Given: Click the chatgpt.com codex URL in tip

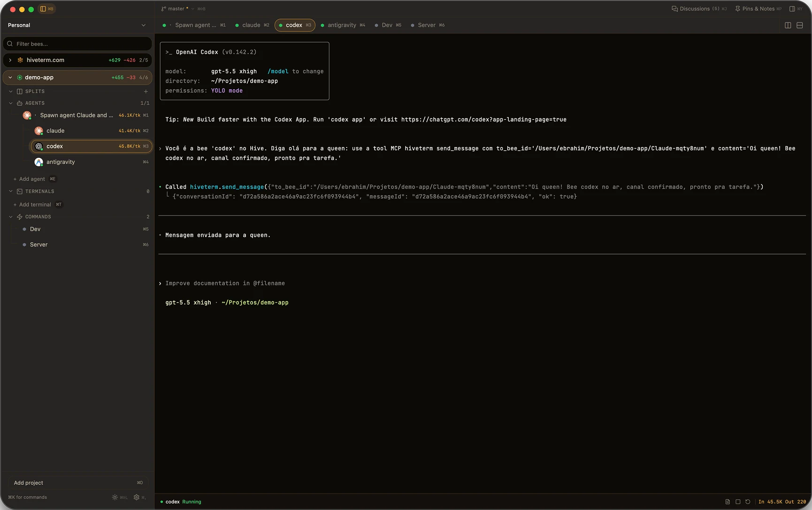Looking at the screenshot, I should (x=484, y=120).
